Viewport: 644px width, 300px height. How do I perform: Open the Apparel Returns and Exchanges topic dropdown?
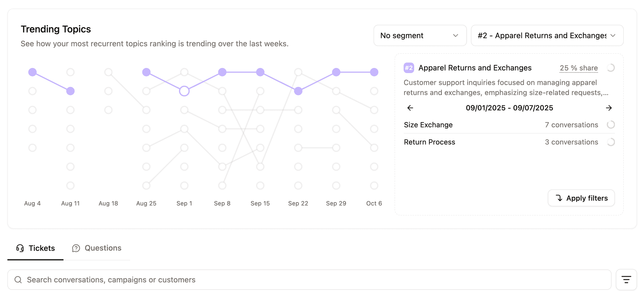[x=547, y=36]
